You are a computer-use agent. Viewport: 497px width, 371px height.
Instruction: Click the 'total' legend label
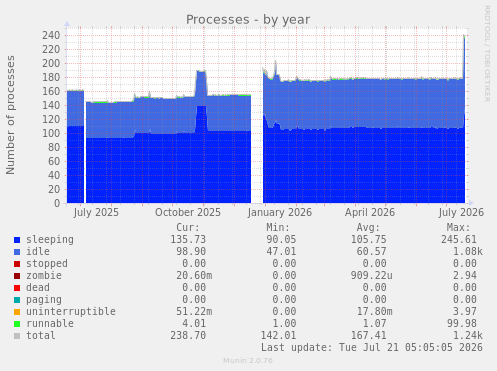click(x=41, y=335)
